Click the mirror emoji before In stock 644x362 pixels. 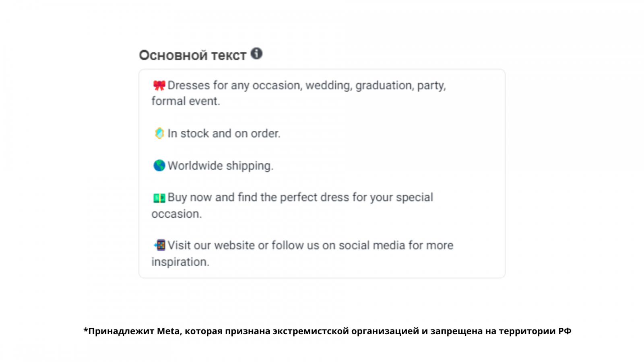pos(159,133)
